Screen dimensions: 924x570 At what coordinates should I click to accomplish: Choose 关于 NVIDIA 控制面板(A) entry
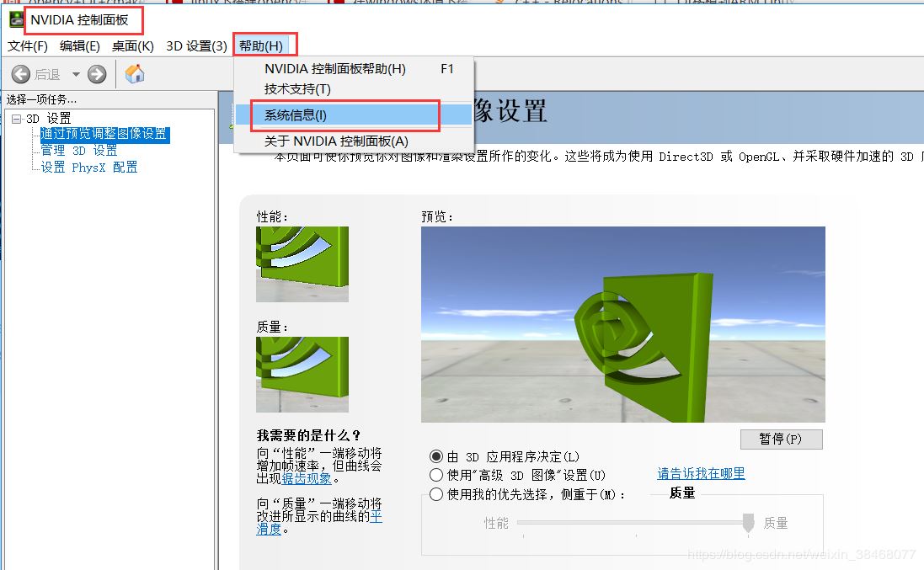[354, 141]
